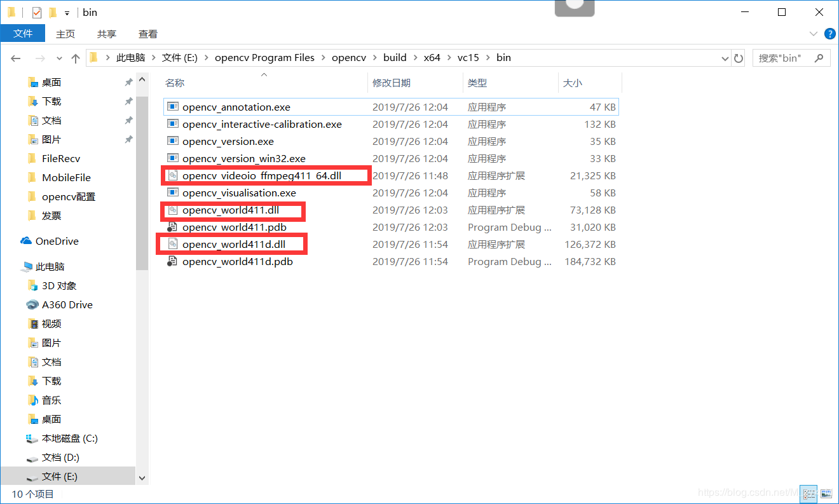The image size is (839, 504).
Task: Switch to the 共享 tab
Action: coord(107,34)
